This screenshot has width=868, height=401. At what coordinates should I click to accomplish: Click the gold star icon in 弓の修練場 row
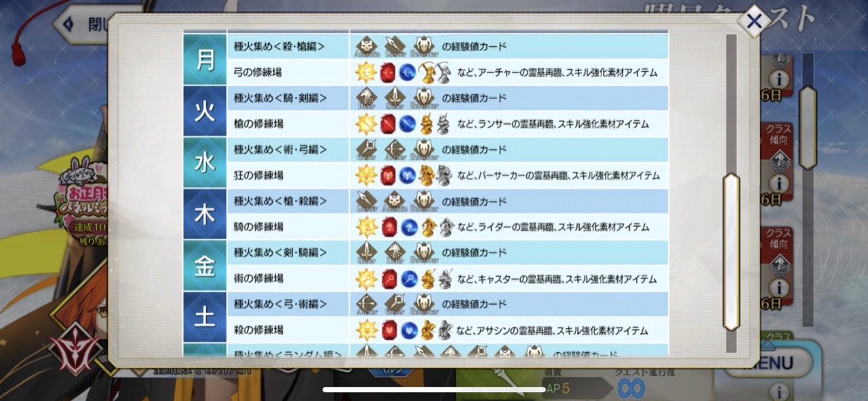click(x=366, y=72)
